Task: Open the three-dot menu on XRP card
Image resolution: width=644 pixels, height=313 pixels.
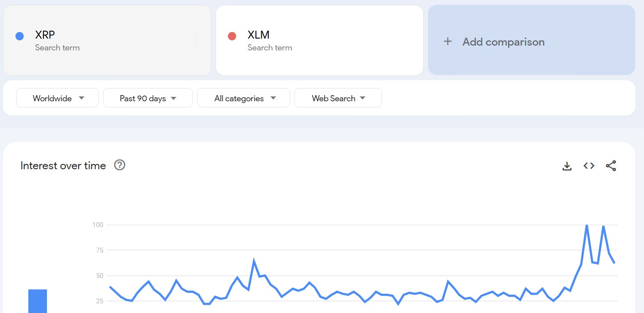Action: (195, 40)
